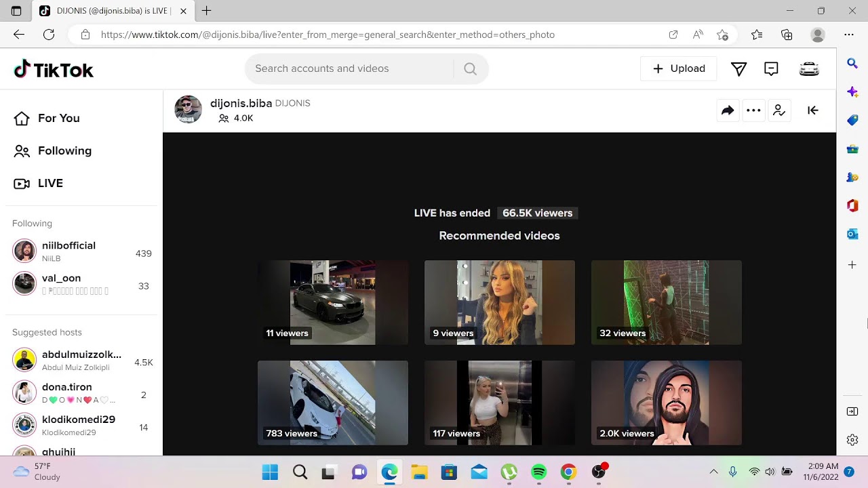Image resolution: width=868 pixels, height=488 pixels.
Task: Open val_oon live host
Action: (81, 283)
